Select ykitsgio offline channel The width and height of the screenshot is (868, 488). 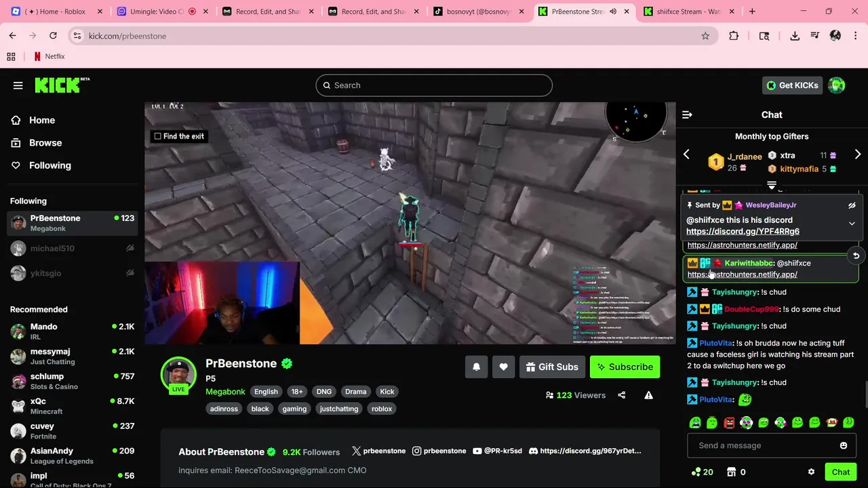coord(72,273)
